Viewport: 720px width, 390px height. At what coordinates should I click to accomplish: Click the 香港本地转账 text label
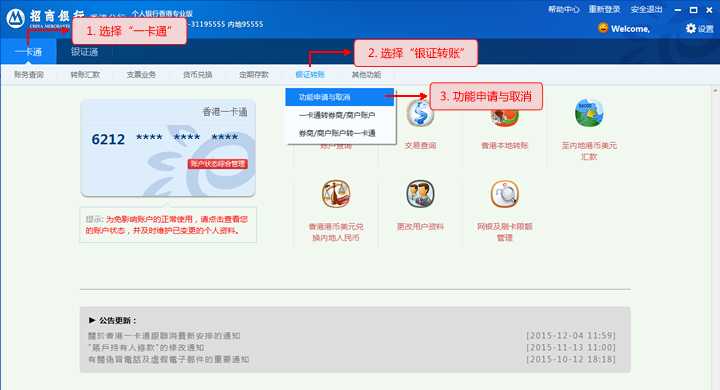click(504, 146)
